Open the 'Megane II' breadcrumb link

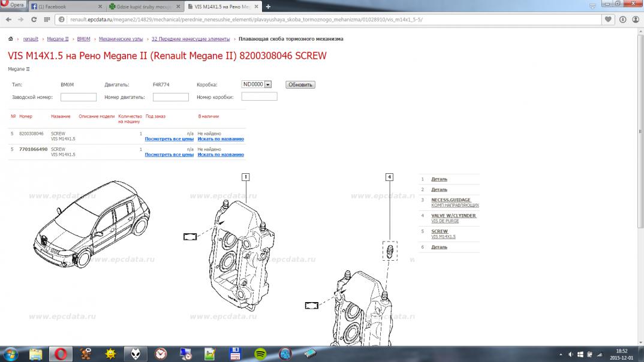(x=58, y=39)
